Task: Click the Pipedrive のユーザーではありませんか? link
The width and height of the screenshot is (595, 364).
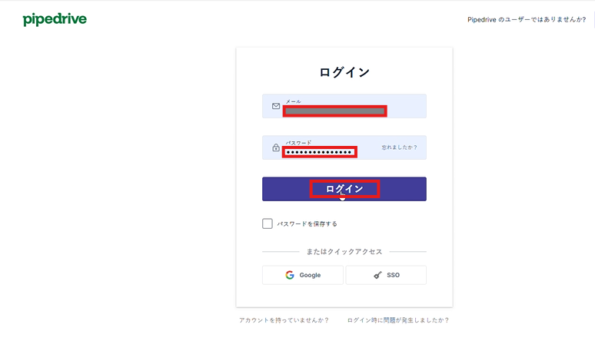Action: click(x=527, y=20)
